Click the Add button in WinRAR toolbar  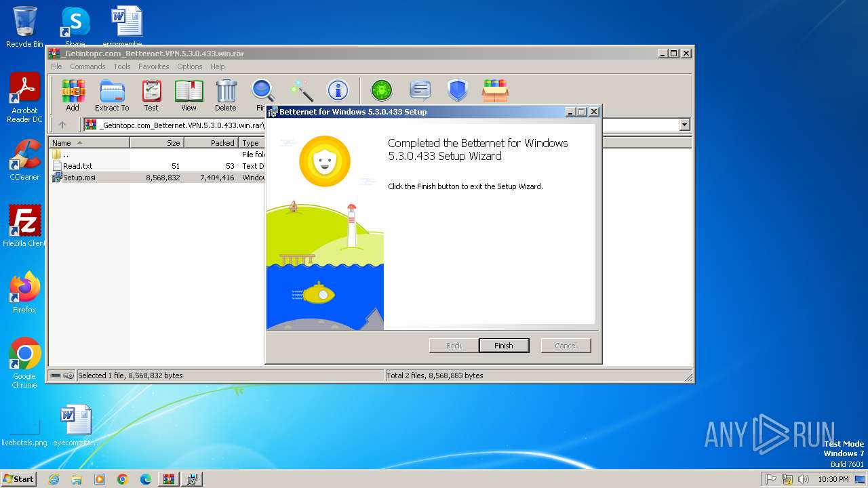(73, 95)
